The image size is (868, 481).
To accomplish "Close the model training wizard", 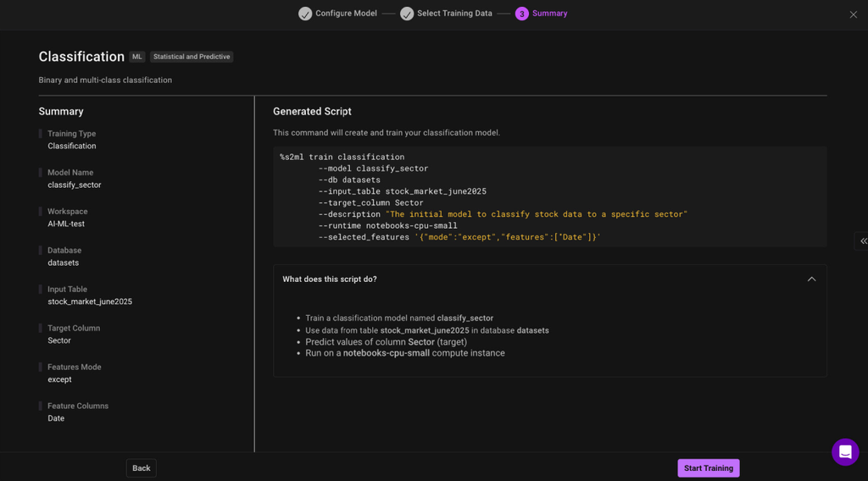I will coord(853,14).
